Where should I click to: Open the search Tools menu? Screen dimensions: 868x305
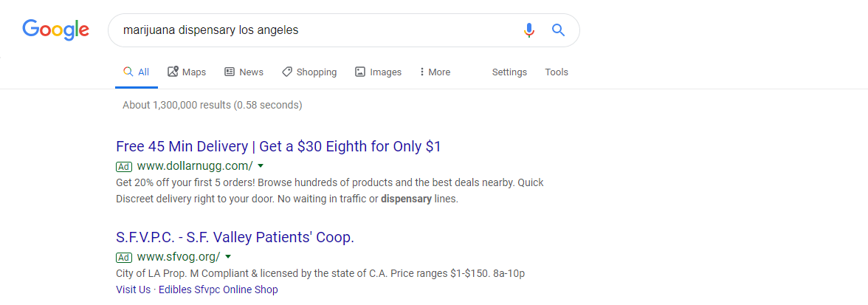(x=557, y=72)
